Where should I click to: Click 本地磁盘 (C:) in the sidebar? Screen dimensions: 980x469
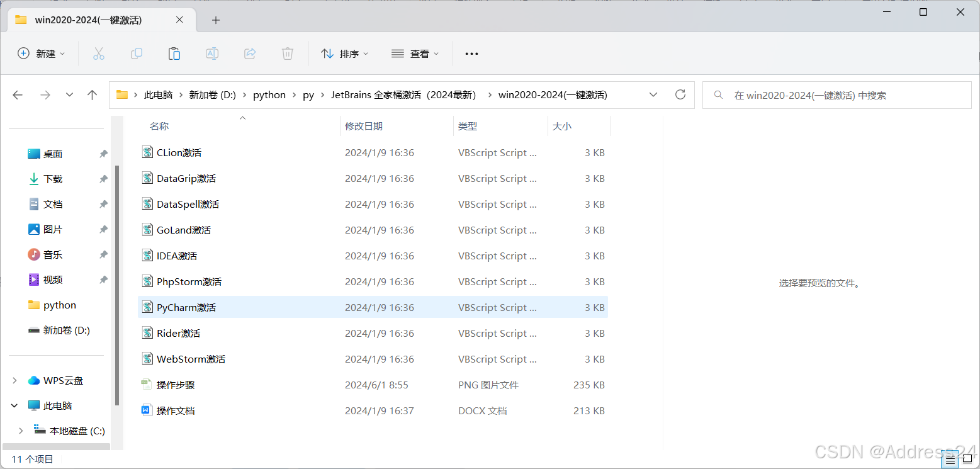77,431
